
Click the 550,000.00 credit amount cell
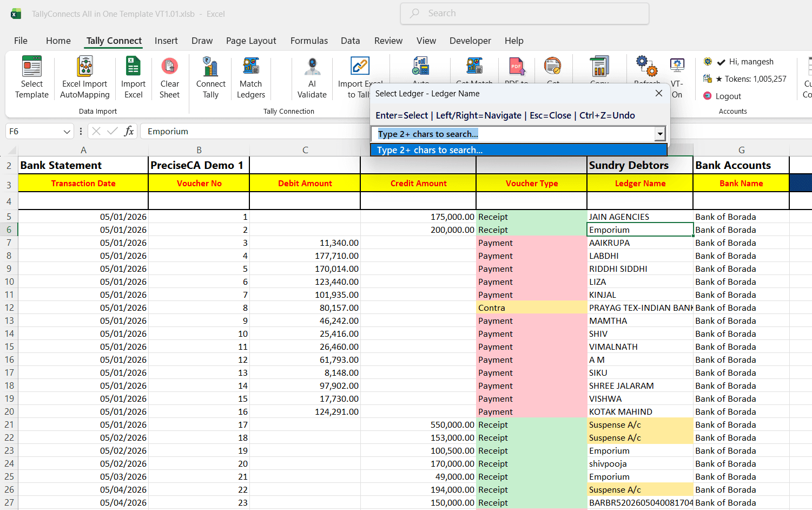[x=418, y=424]
